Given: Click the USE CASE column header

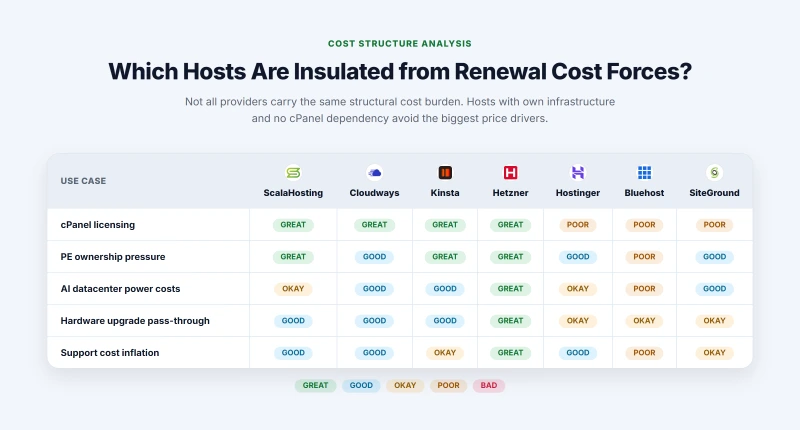Looking at the screenshot, I should pyautogui.click(x=83, y=181).
